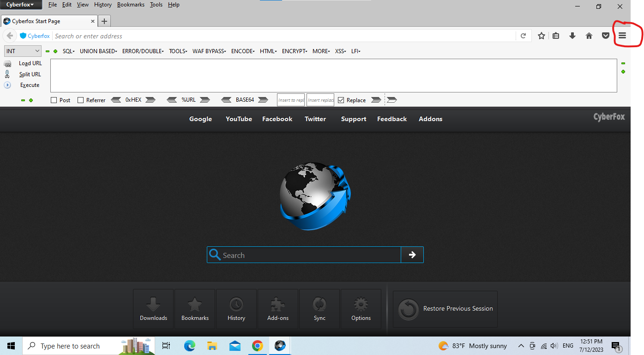Open History clock tile on start page
644x355 pixels.
(x=236, y=309)
